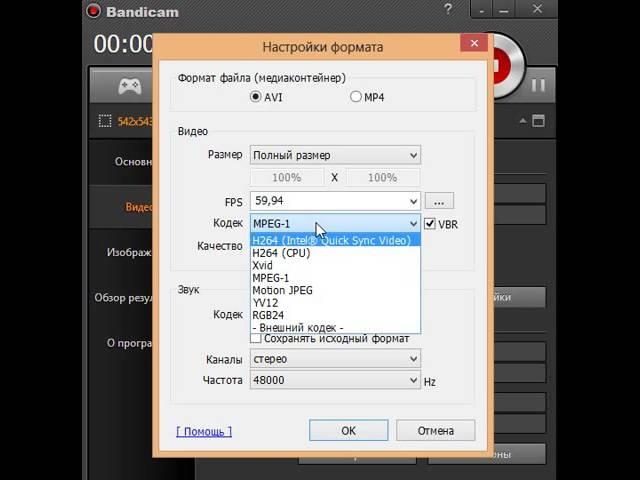Image resolution: width=640 pixels, height=480 pixels.
Task: Choose Внешний кодек in the codec list
Action: point(335,327)
